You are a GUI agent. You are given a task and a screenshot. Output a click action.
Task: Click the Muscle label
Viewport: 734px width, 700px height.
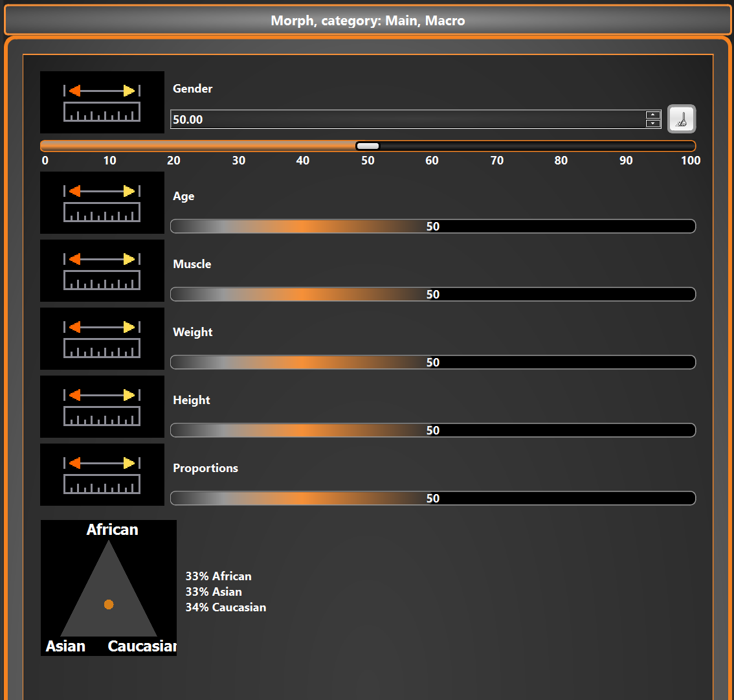pyautogui.click(x=192, y=264)
